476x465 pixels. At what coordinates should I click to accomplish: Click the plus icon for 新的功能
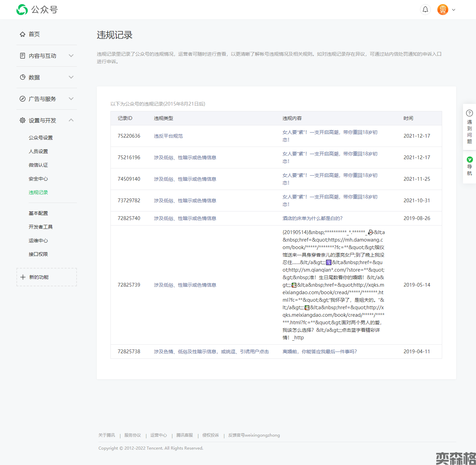tap(23, 277)
